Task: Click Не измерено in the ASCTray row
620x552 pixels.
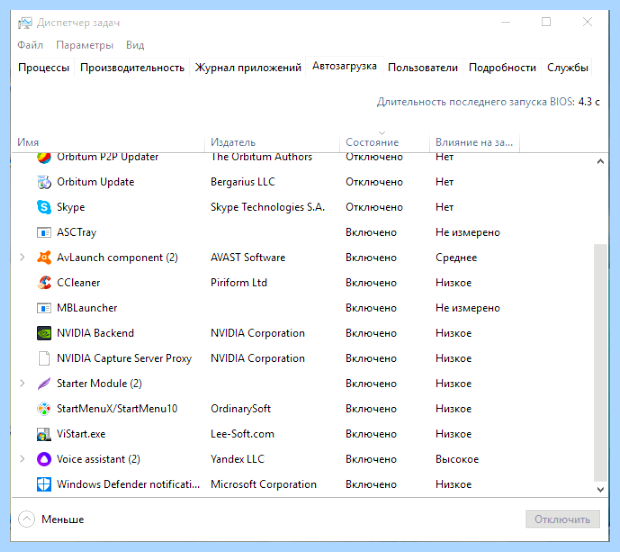Action: coord(468,233)
